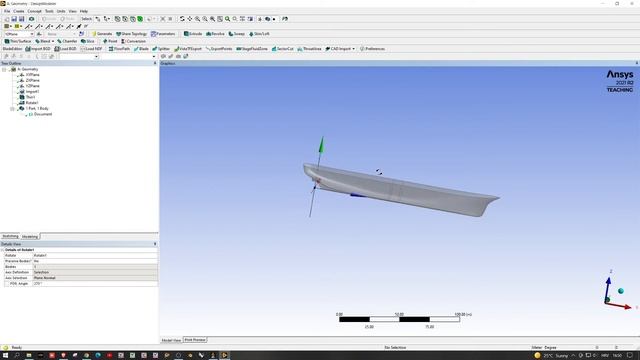The height and width of the screenshot is (360, 640).
Task: Select the Skin/Loft feature
Action: (259, 34)
